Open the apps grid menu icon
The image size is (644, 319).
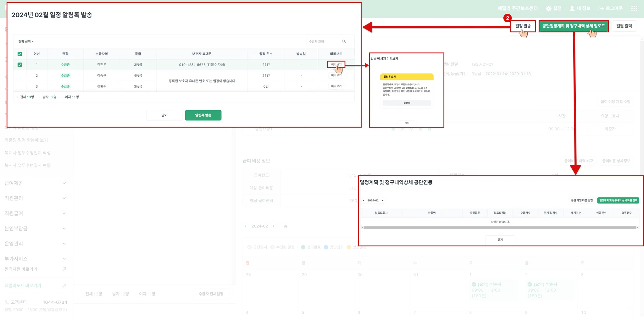(634, 8)
